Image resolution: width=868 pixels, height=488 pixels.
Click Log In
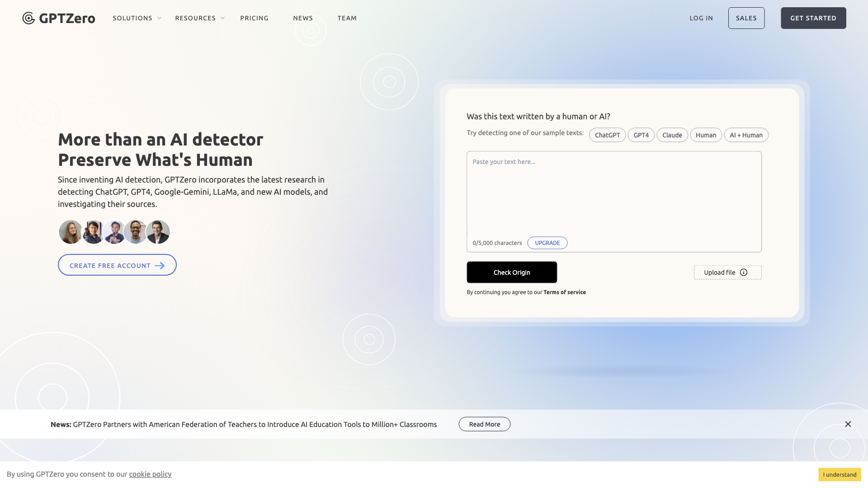[x=701, y=18]
